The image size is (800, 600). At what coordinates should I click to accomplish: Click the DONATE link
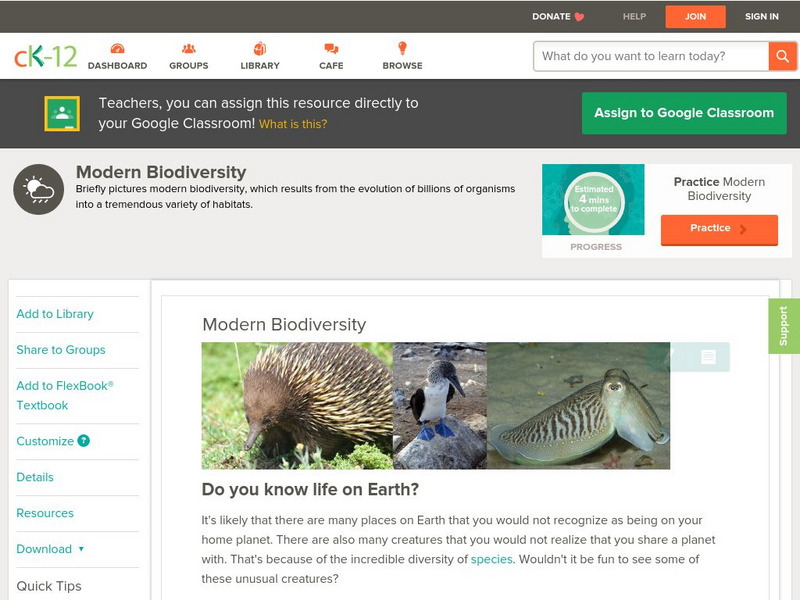551,16
